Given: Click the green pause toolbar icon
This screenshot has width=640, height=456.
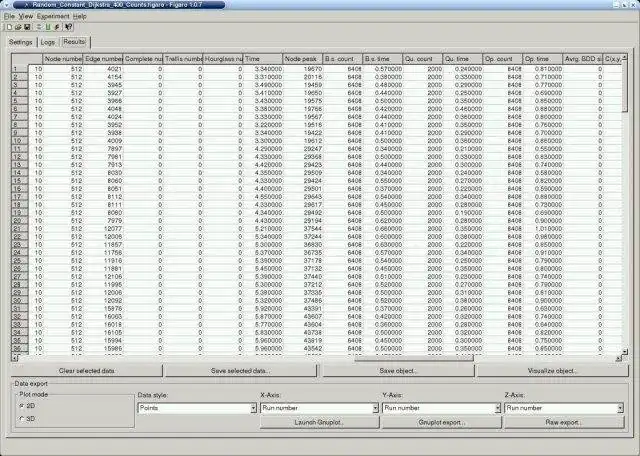Looking at the screenshot, I should 48,27.
